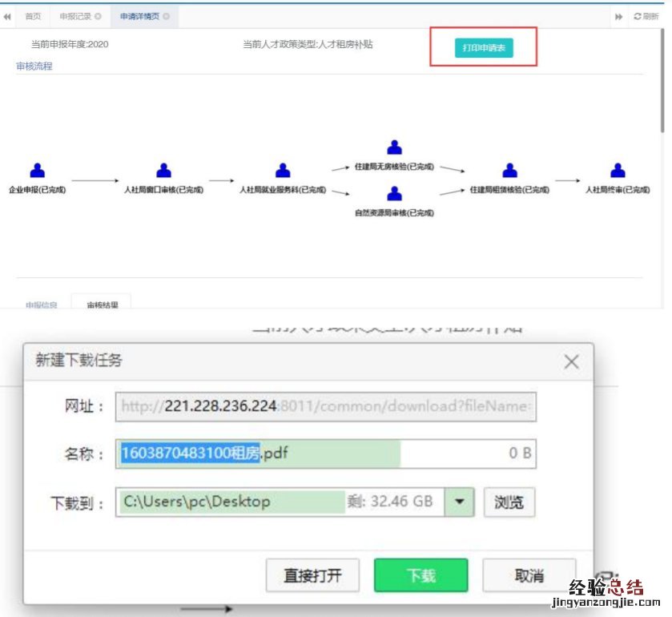Click the 直接打开 button
The image size is (672, 617).
tap(312, 575)
